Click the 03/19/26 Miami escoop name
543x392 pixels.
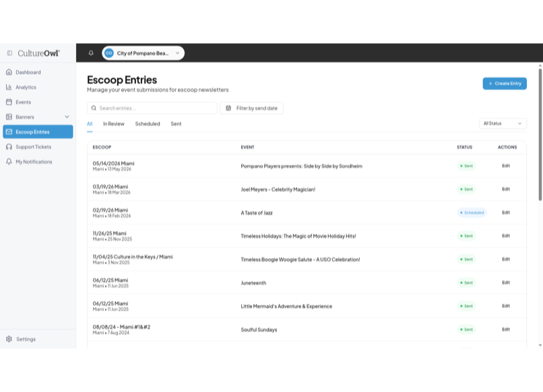click(110, 187)
